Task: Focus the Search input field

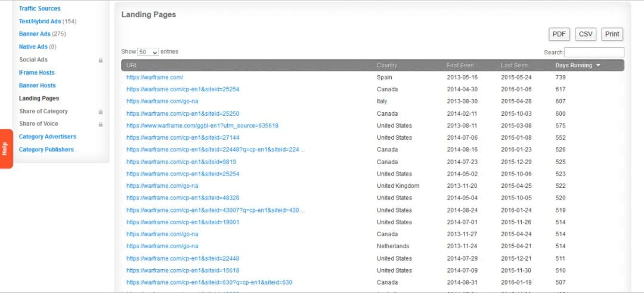Action: click(594, 52)
